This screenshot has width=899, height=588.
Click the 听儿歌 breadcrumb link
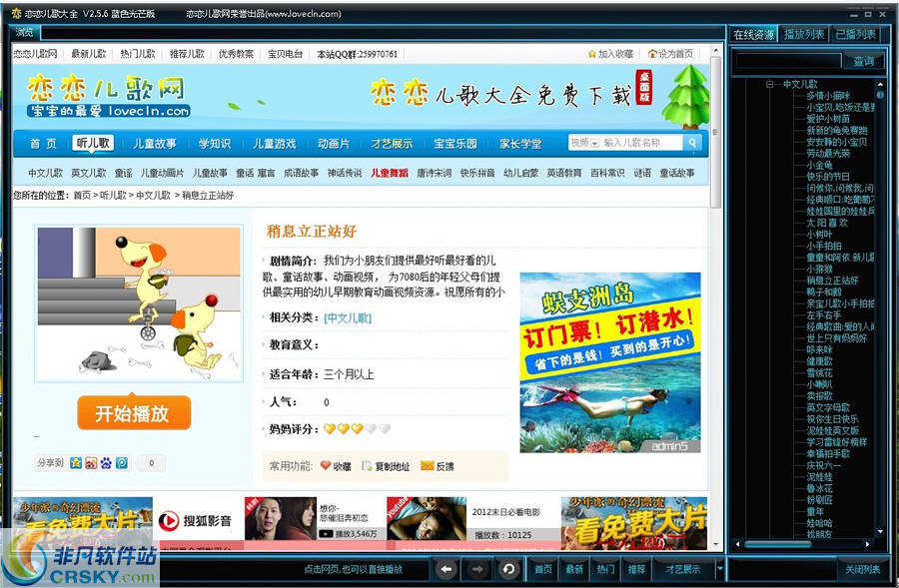pyautogui.click(x=113, y=196)
